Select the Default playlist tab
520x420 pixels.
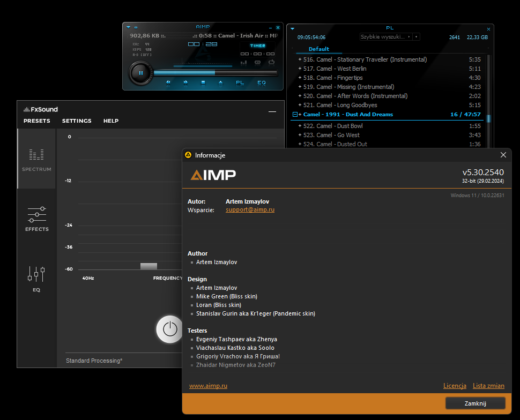(318, 49)
